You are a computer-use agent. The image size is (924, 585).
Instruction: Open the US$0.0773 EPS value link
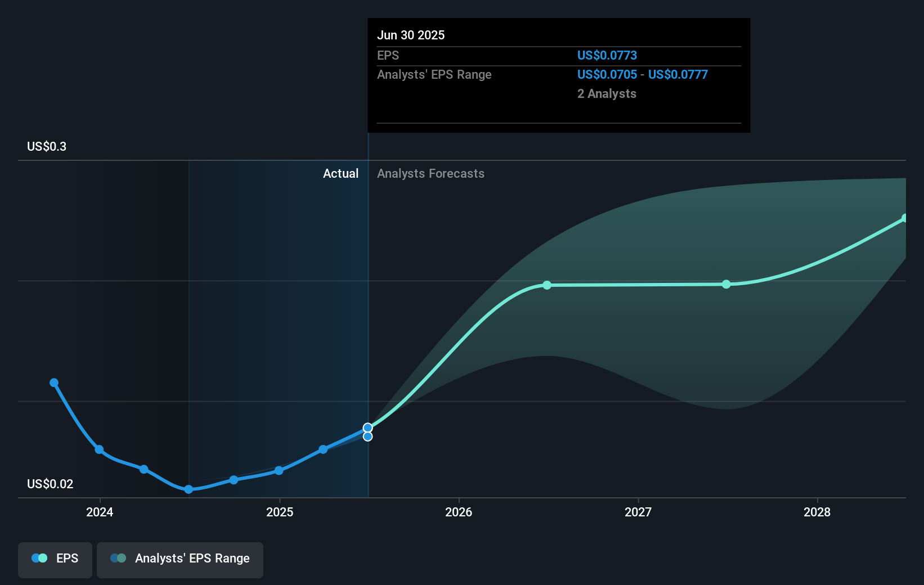(607, 55)
